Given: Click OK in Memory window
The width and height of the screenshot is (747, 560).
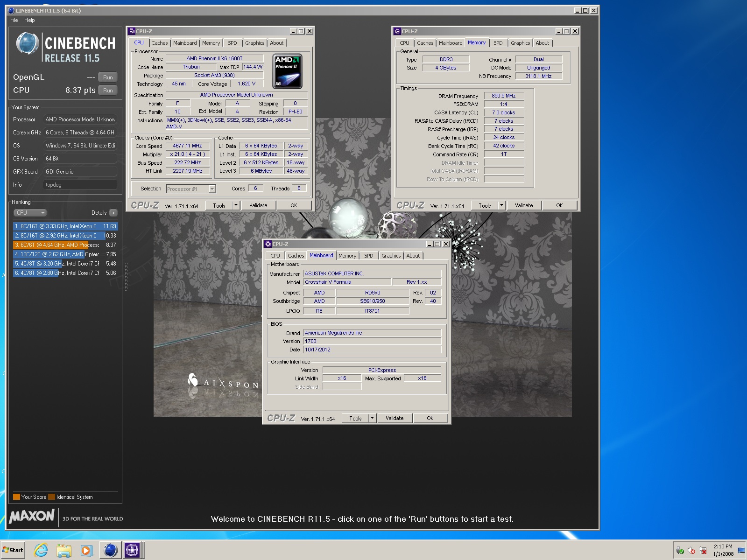Looking at the screenshot, I should [x=559, y=205].
